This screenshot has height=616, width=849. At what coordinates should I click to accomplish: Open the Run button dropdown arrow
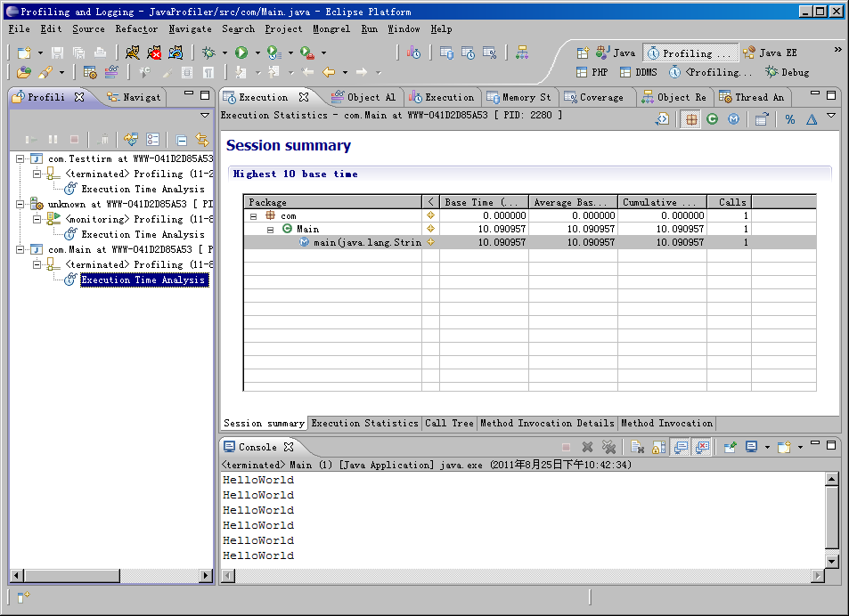point(257,53)
